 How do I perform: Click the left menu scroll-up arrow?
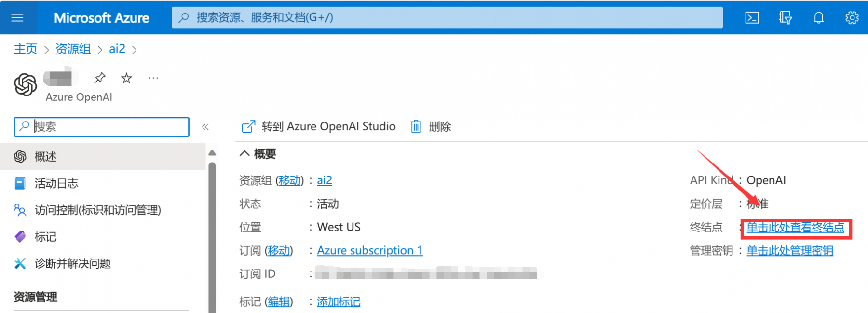pyautogui.click(x=212, y=153)
